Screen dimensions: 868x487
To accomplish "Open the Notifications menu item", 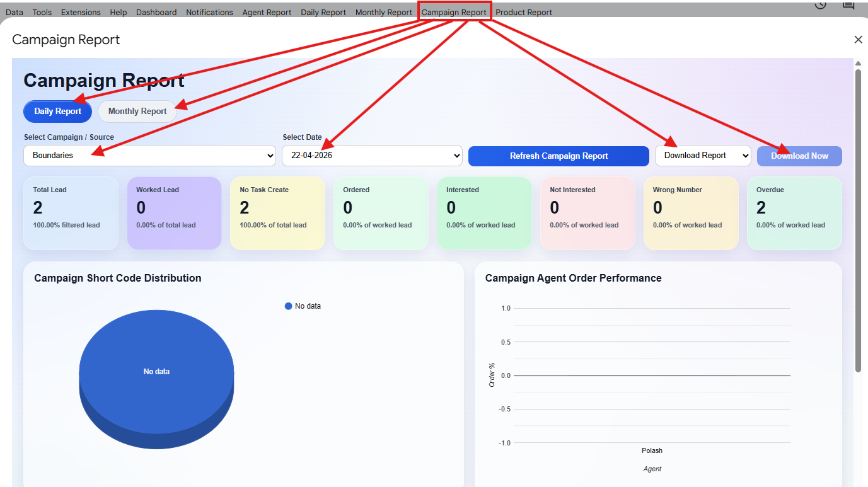I will (209, 12).
